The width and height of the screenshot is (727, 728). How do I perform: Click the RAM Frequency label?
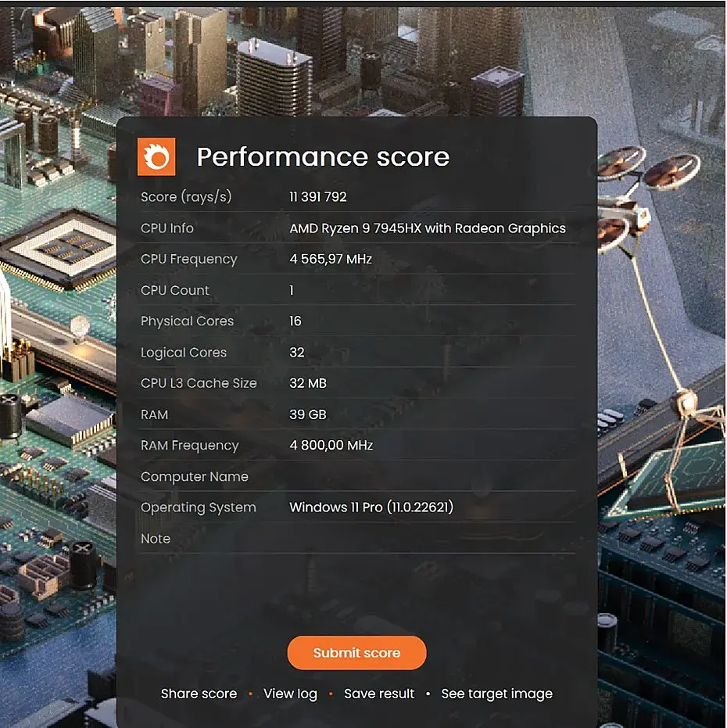[x=190, y=445]
